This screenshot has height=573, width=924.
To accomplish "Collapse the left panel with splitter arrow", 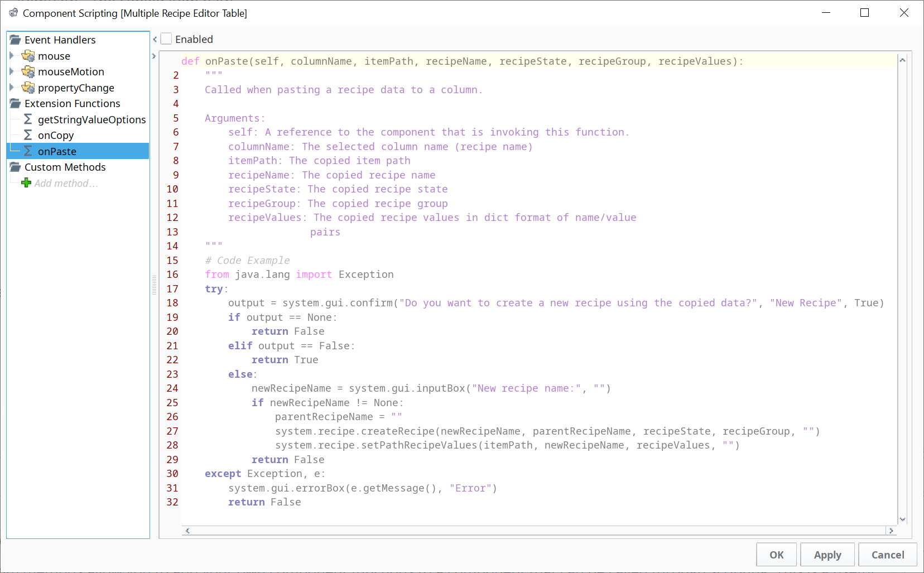I will (155, 40).
